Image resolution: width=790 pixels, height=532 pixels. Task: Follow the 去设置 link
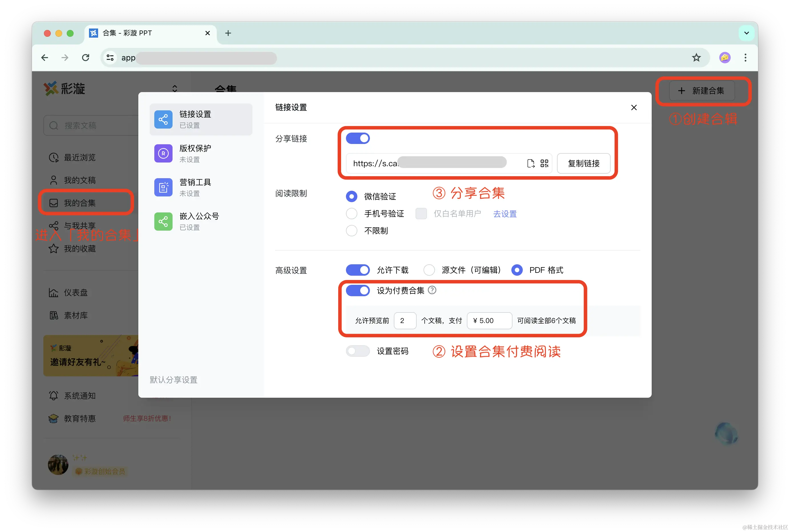[505, 214]
